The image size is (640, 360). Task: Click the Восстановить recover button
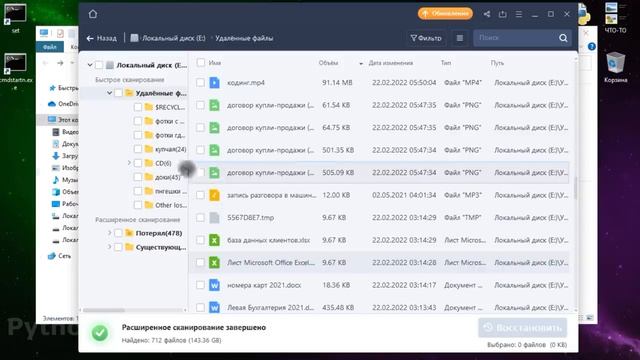(x=522, y=328)
